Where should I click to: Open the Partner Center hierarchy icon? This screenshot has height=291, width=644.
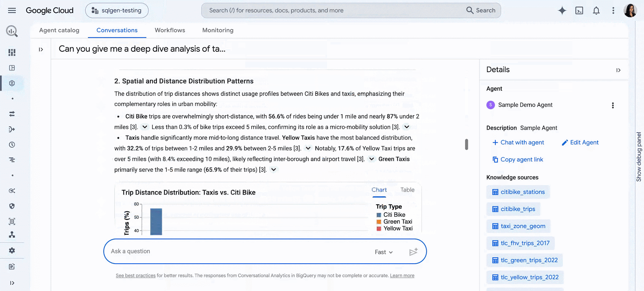pos(12,235)
